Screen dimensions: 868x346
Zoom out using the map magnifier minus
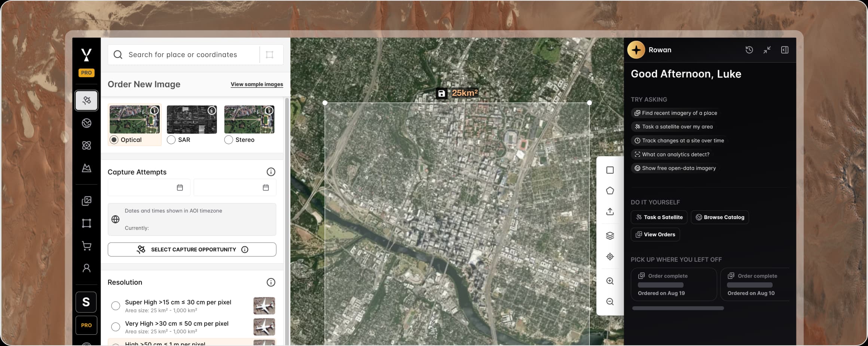coord(610,302)
